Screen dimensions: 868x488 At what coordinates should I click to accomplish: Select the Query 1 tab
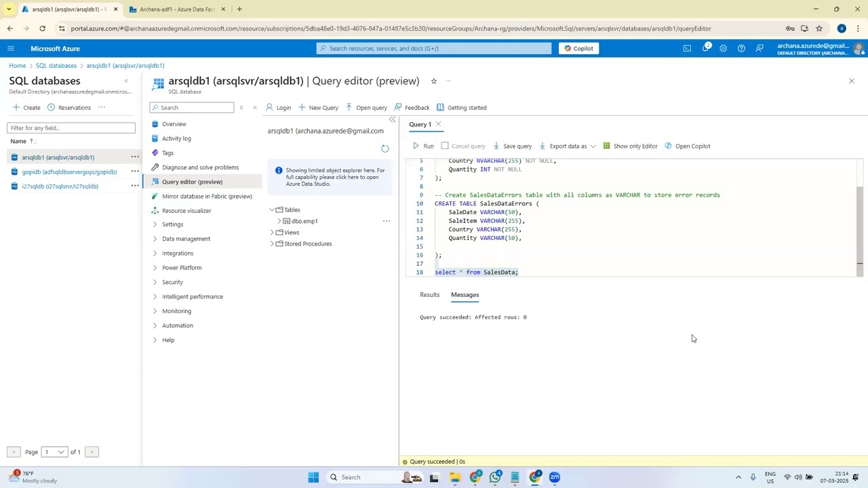point(420,124)
